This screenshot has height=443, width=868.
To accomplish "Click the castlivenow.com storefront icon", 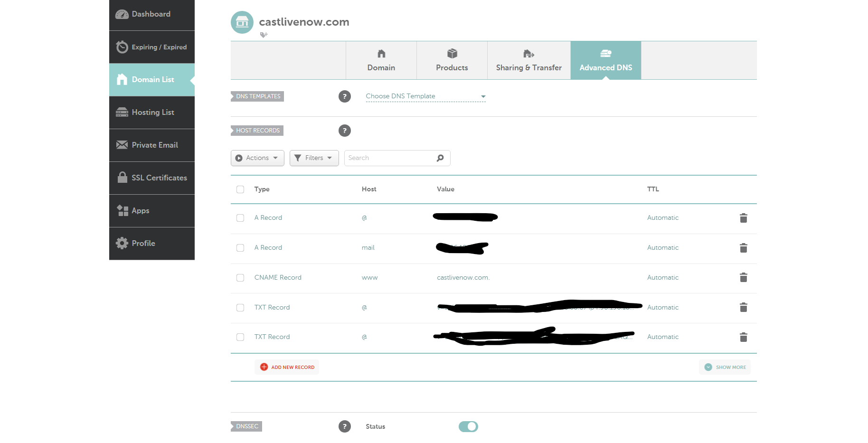I will pyautogui.click(x=242, y=22).
